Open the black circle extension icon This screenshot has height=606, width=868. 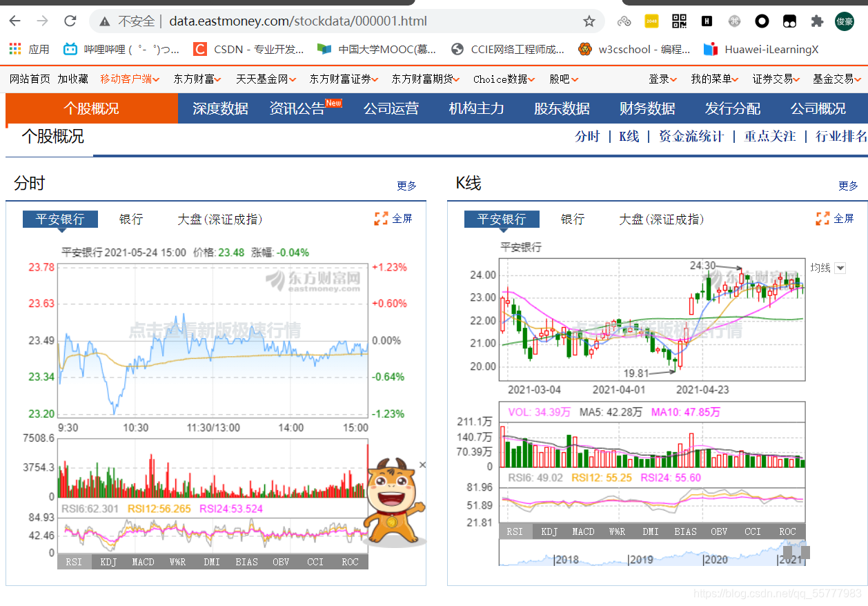pos(762,21)
